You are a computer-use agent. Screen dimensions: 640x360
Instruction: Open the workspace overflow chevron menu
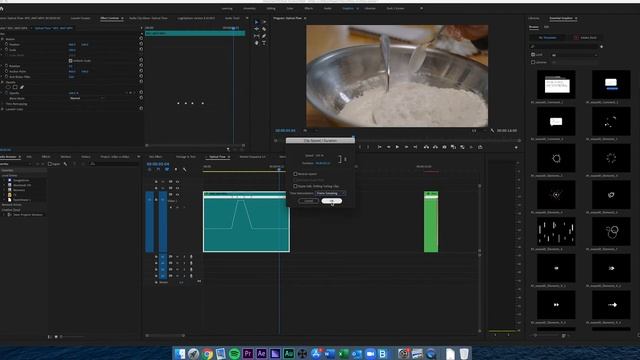point(421,8)
